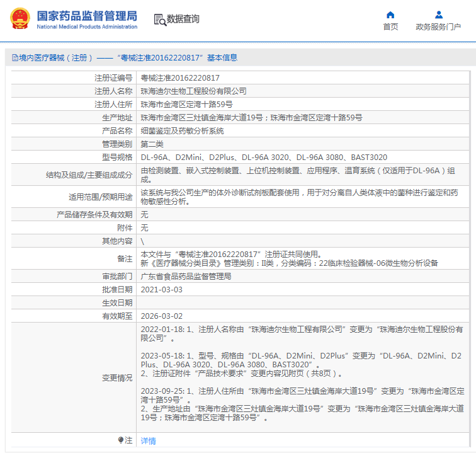
Task: Click 无 in 产品储存条件及有效期 row
Action: tap(144, 214)
